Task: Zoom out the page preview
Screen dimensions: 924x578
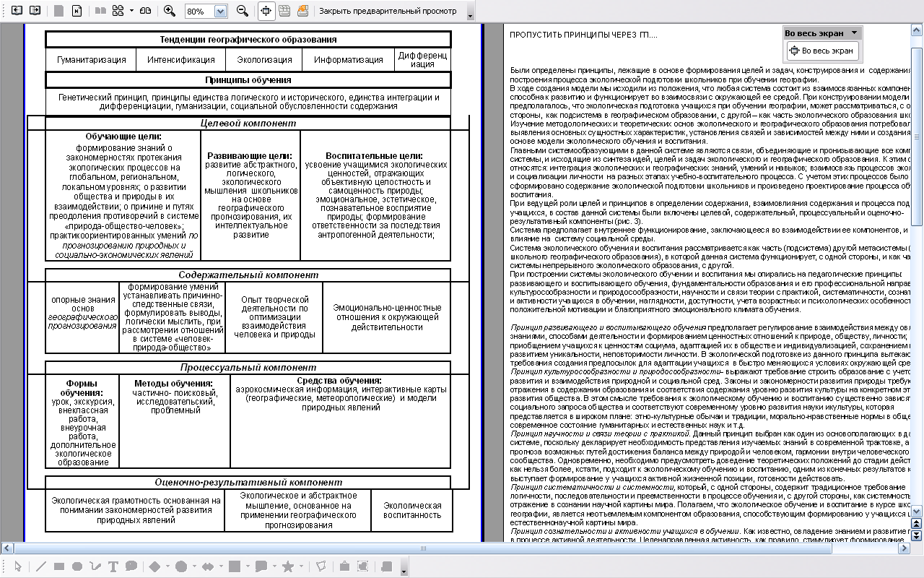Action: 243,11
